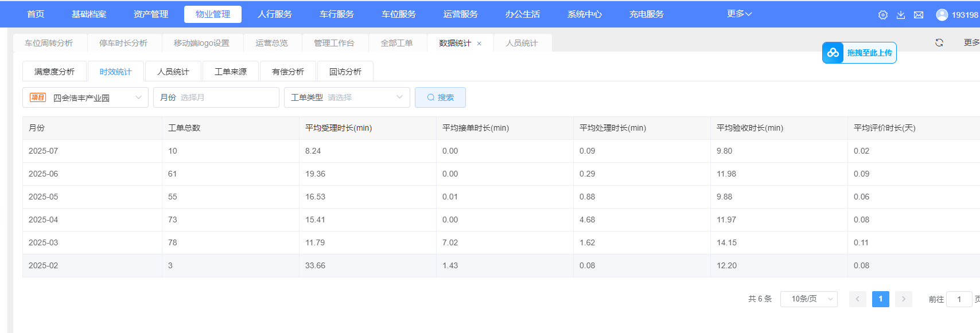Click the download icon in header
This screenshot has height=333, width=980.
901,15
